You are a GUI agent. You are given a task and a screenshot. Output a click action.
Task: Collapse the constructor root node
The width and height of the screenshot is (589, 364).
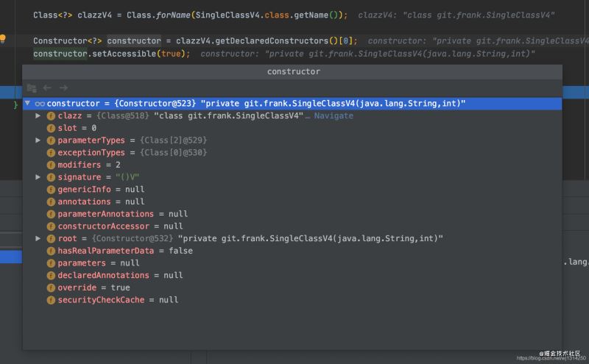[27, 104]
